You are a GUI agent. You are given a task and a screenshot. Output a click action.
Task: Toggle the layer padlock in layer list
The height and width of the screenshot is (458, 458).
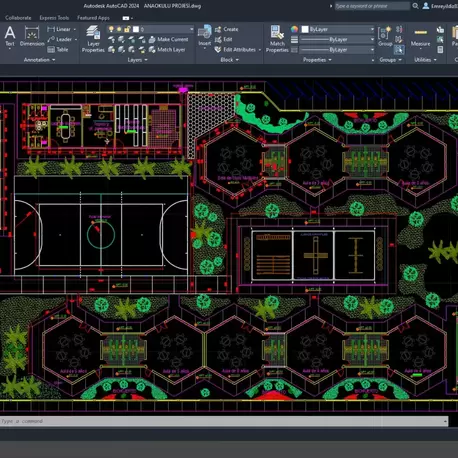[x=127, y=29]
